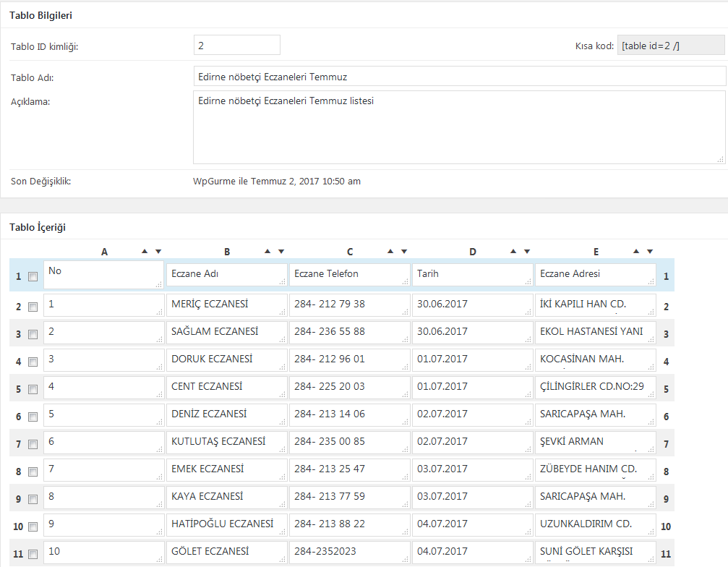This screenshot has width=728, height=567.
Task: Click cell 'ŞEVKİ ARMAN'
Action: [596, 442]
